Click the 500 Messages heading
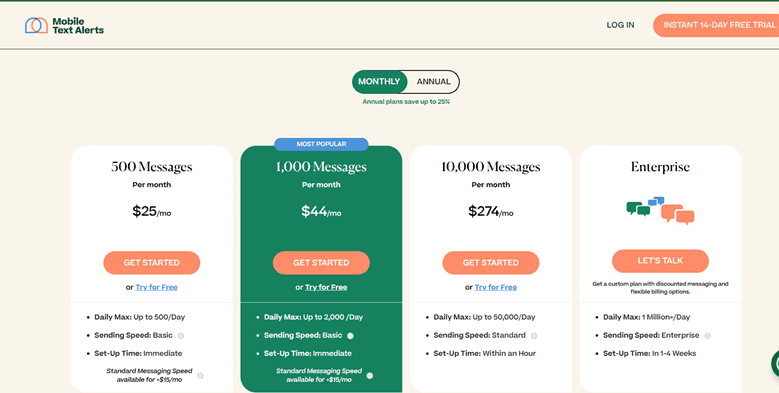The height and width of the screenshot is (393, 779). [x=152, y=167]
